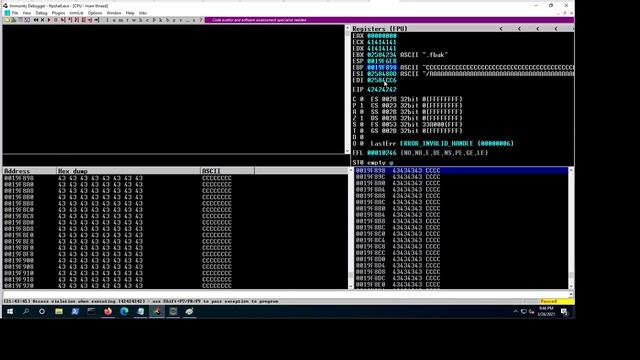
Task: Open the View menu
Action: [27, 13]
